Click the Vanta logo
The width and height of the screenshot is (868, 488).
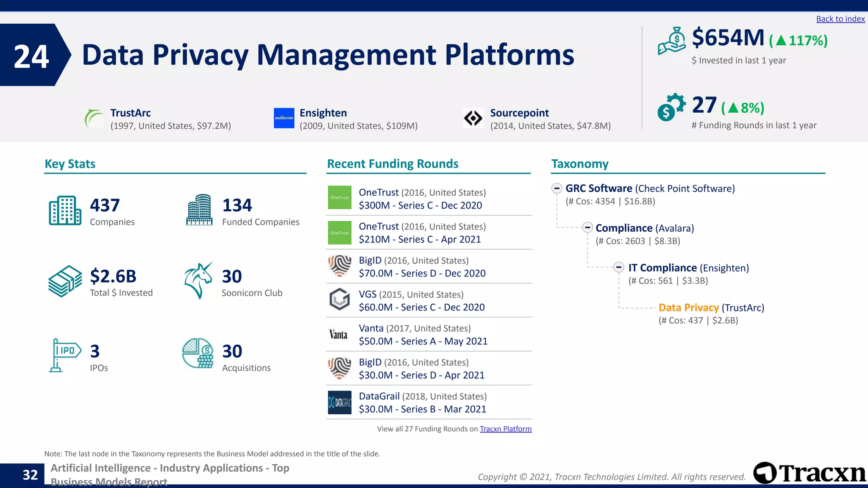[x=339, y=335]
